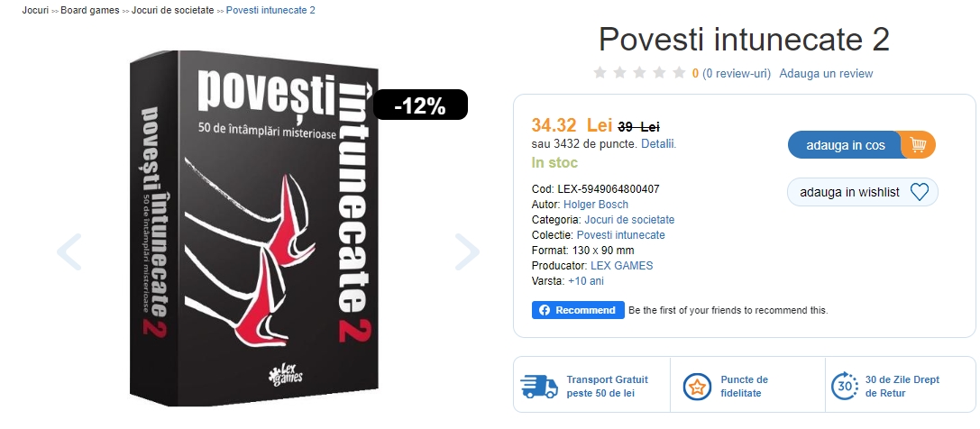The height and width of the screenshot is (429, 980).
Task: Click the loyalty points star icon
Action: click(x=697, y=387)
